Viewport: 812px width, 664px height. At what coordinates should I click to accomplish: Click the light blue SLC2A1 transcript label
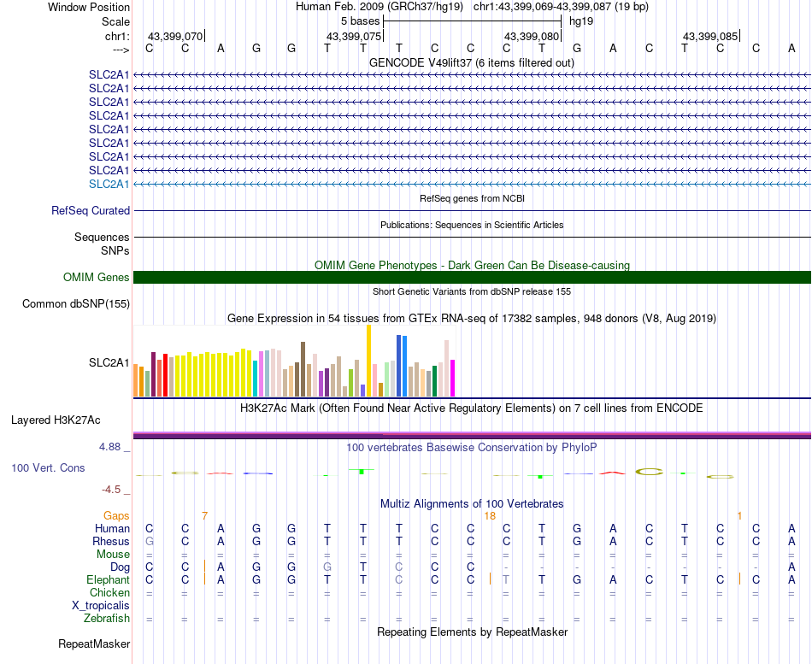click(109, 184)
